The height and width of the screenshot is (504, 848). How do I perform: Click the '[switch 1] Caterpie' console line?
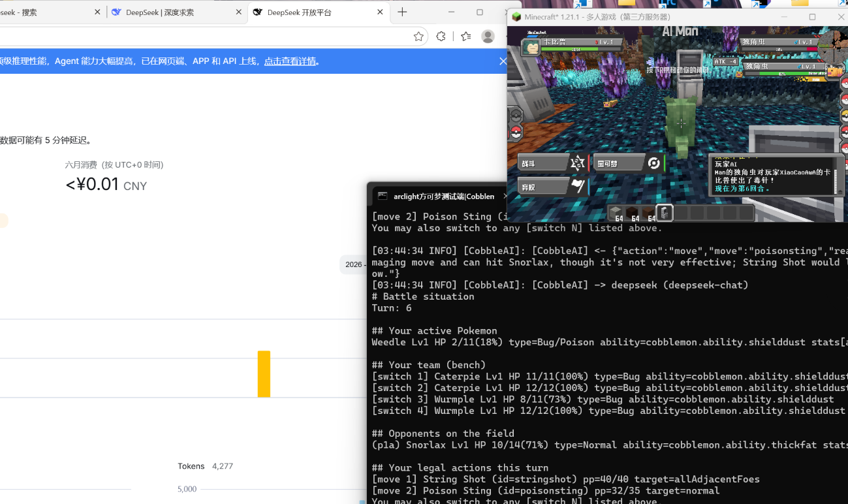pos(610,377)
